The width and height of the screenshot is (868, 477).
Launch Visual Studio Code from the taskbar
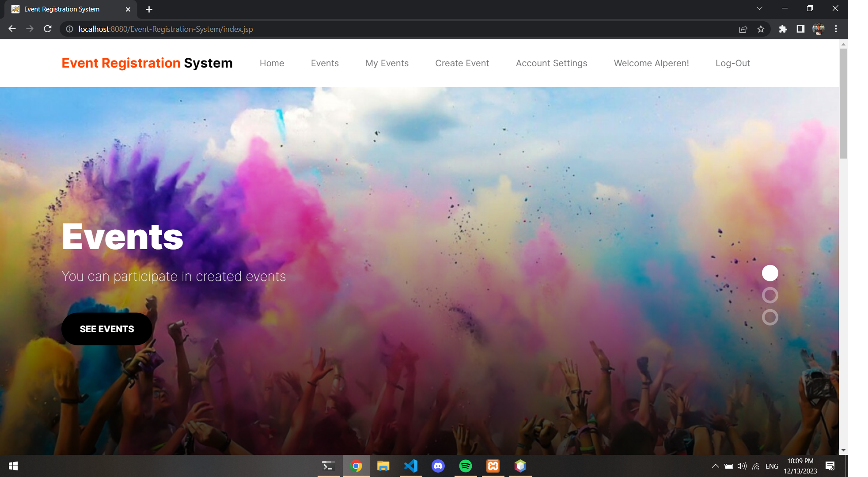pyautogui.click(x=411, y=466)
